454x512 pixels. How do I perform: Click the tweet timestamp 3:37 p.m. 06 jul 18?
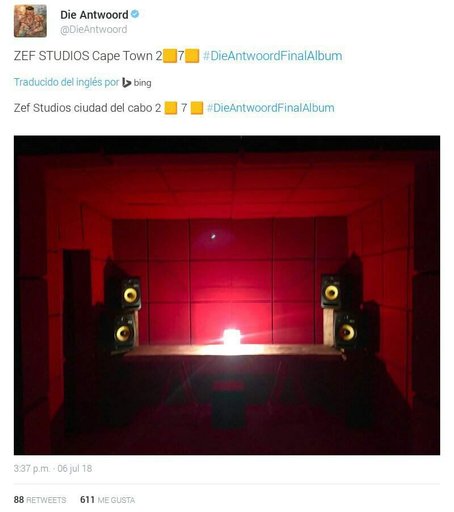(53, 468)
